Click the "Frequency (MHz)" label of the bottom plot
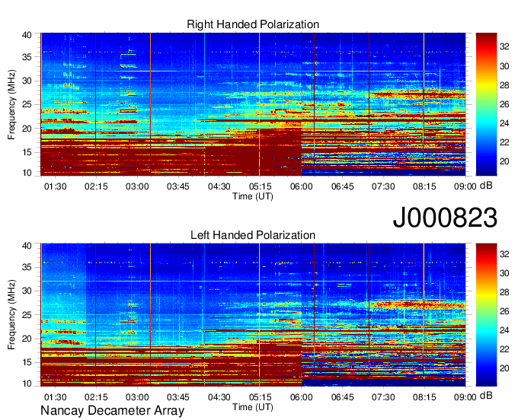 tap(11, 315)
